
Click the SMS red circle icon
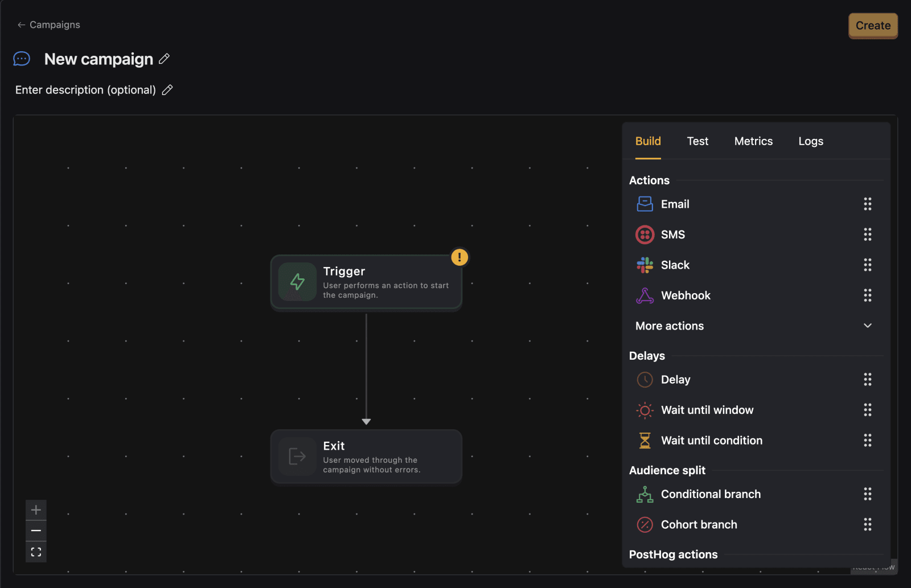tap(645, 235)
